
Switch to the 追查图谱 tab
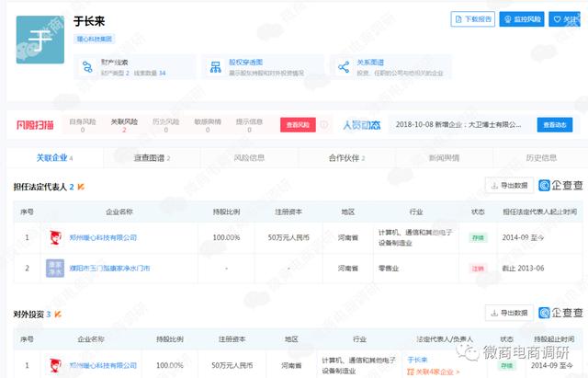pyautogui.click(x=152, y=158)
